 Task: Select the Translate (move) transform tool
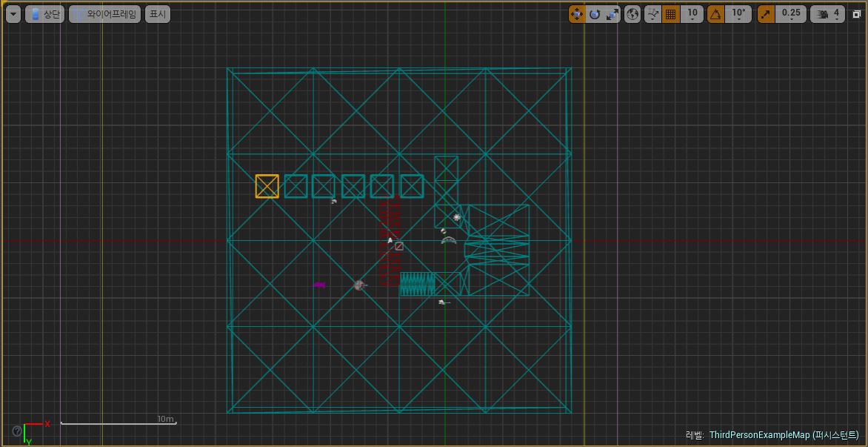577,14
